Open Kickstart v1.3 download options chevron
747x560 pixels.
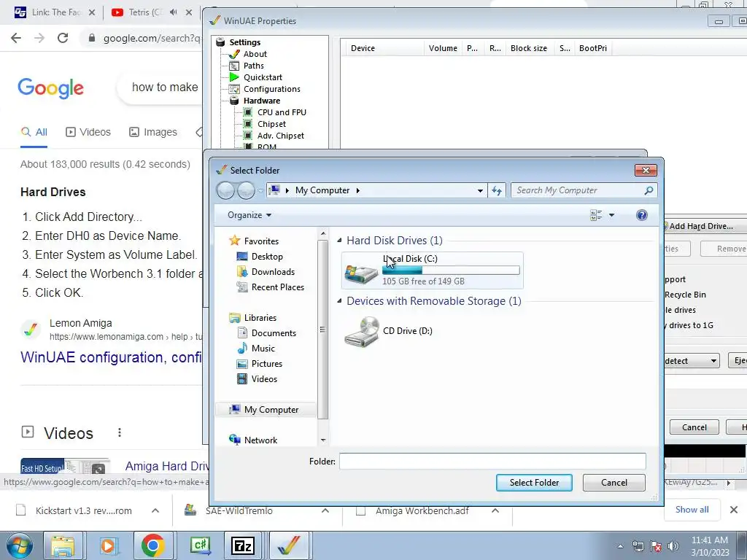pyautogui.click(x=155, y=510)
